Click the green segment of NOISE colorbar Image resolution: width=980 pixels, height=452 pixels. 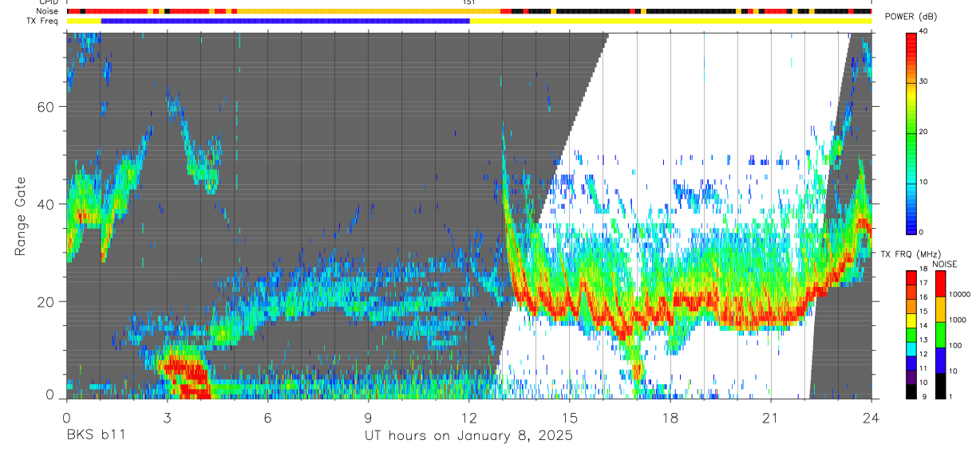[x=939, y=335]
